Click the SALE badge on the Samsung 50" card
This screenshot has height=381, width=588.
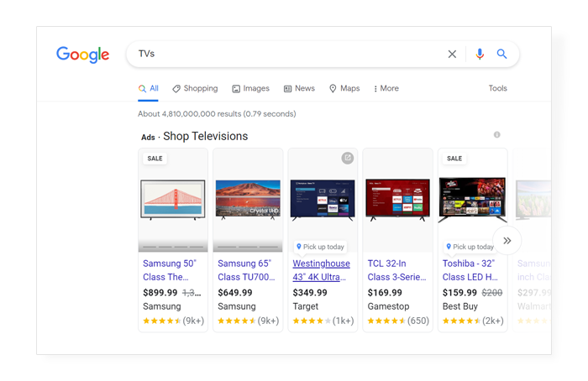click(155, 159)
